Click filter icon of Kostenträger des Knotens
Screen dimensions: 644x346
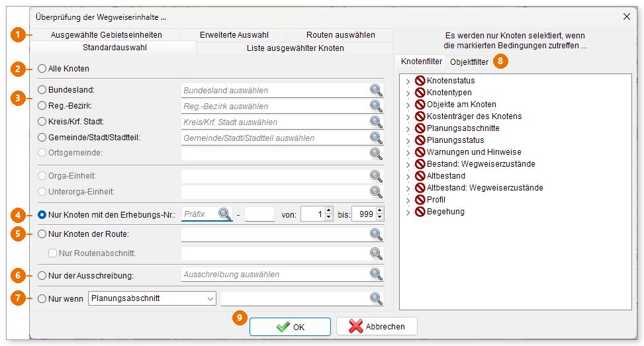(x=420, y=116)
